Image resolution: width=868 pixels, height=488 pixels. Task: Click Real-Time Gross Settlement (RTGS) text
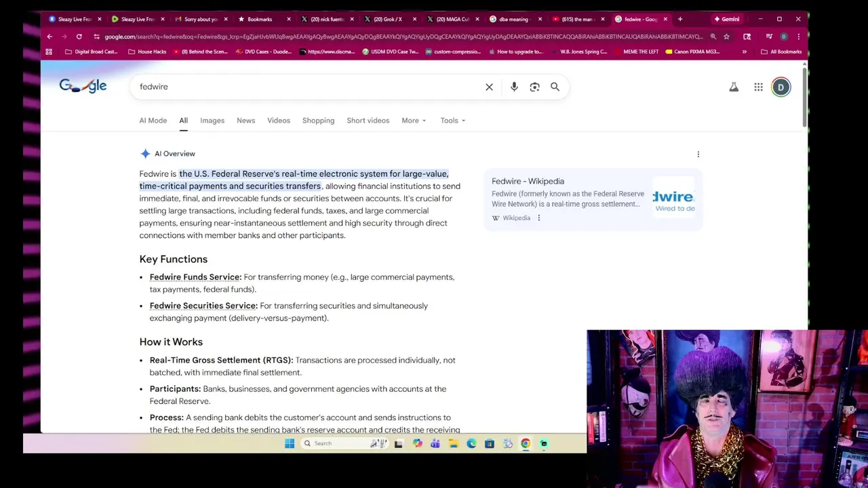(221, 361)
